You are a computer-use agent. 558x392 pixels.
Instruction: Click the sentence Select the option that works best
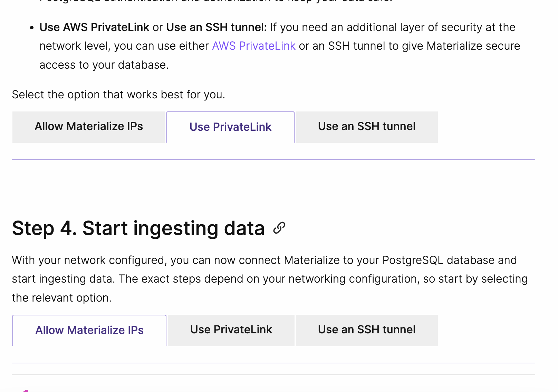(118, 95)
